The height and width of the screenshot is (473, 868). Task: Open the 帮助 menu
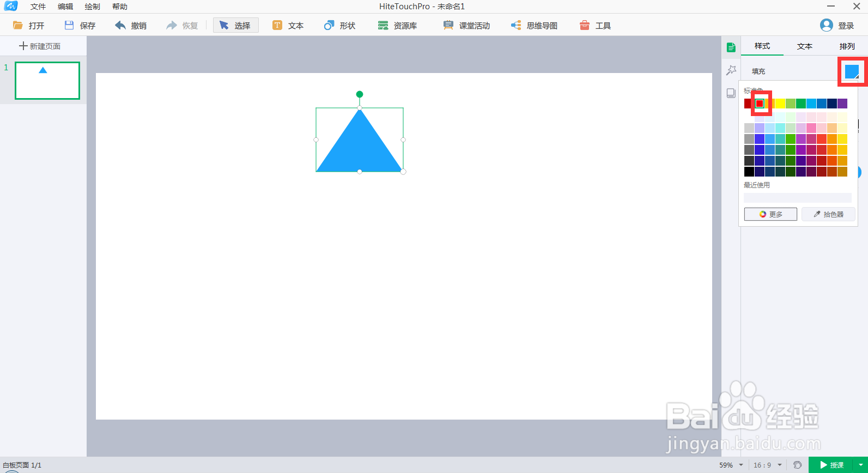[x=120, y=7]
